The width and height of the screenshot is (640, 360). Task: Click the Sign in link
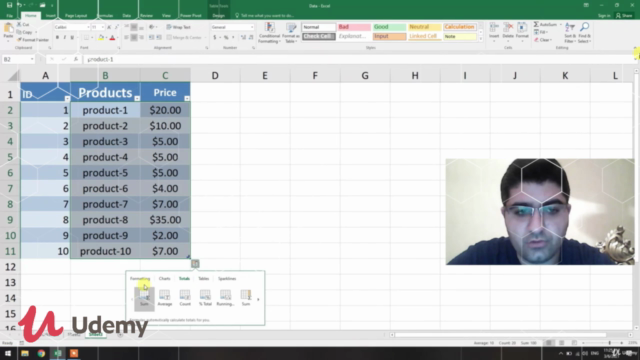point(604,16)
